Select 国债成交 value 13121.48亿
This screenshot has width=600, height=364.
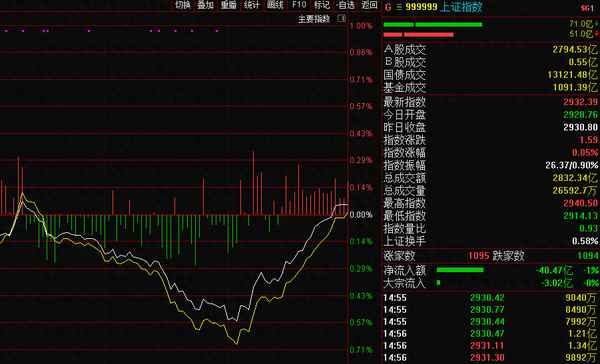click(x=572, y=75)
